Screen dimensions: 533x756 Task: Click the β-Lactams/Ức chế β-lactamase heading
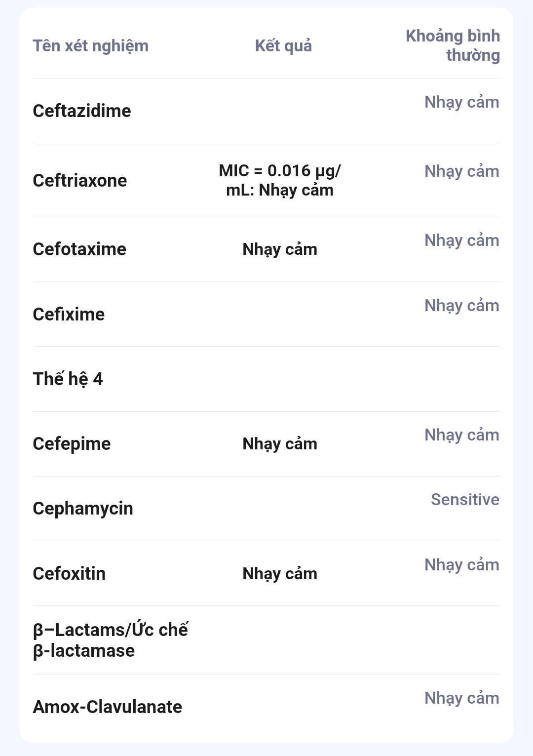tap(110, 640)
